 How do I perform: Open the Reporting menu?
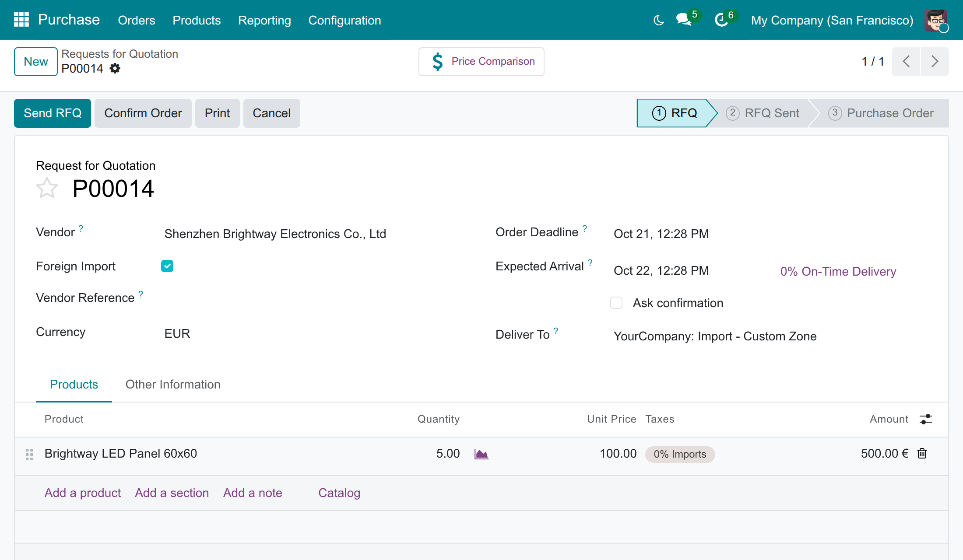point(264,20)
